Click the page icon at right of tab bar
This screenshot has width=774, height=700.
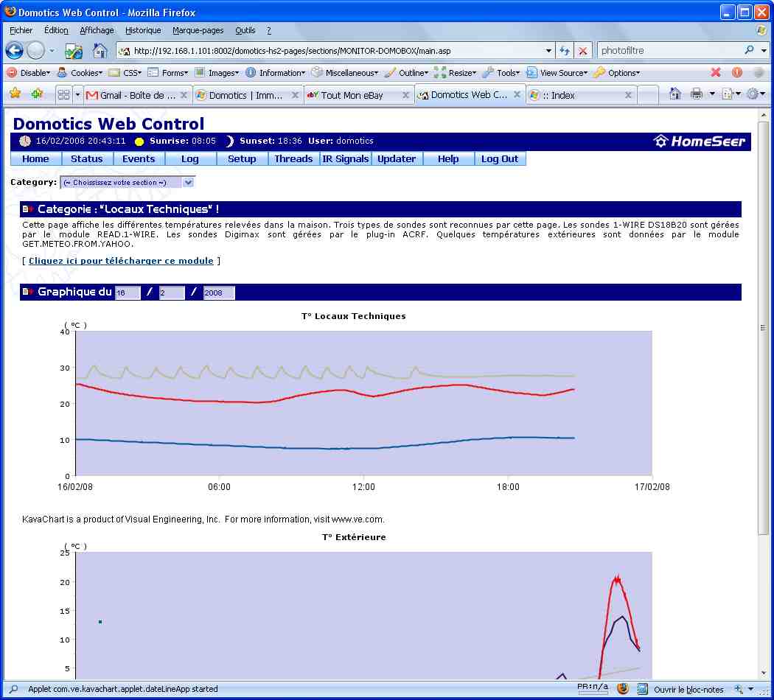tap(727, 94)
